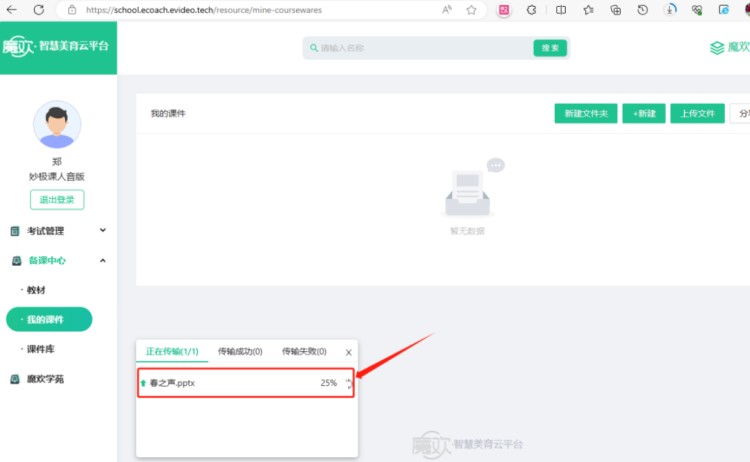
Task: Click the 魔欢 logo at top right
Action: point(728,47)
